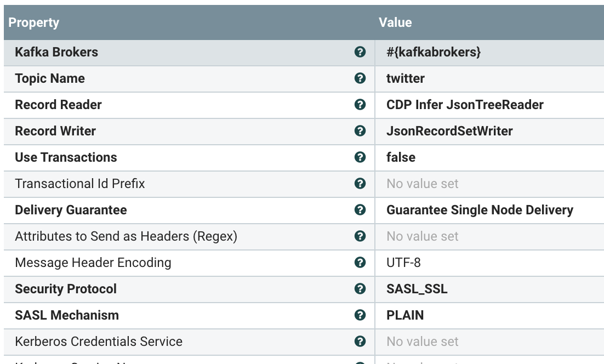The height and width of the screenshot is (364, 604).
Task: Open help tooltip for Transactional Id Prefix
Action: pos(360,184)
